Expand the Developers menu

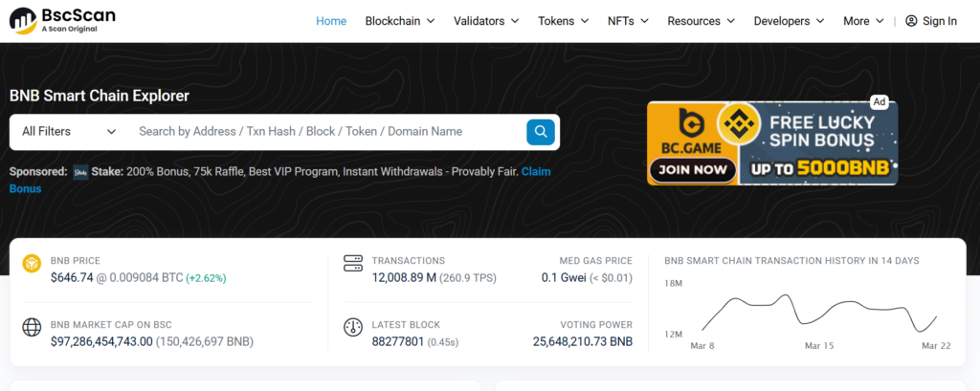click(789, 21)
